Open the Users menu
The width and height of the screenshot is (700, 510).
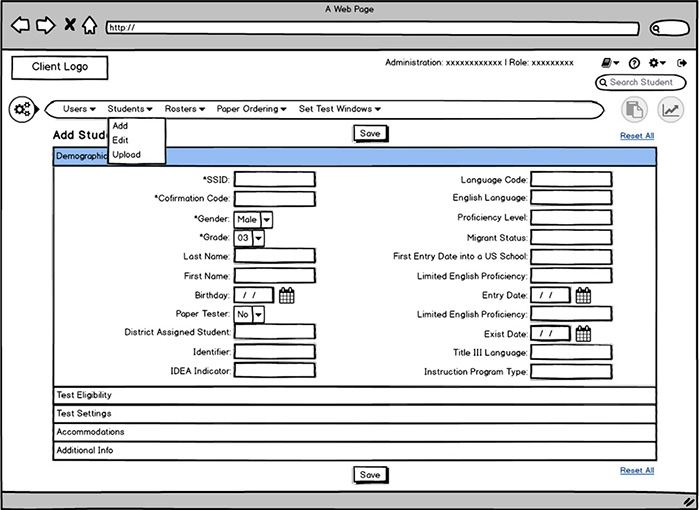point(79,109)
